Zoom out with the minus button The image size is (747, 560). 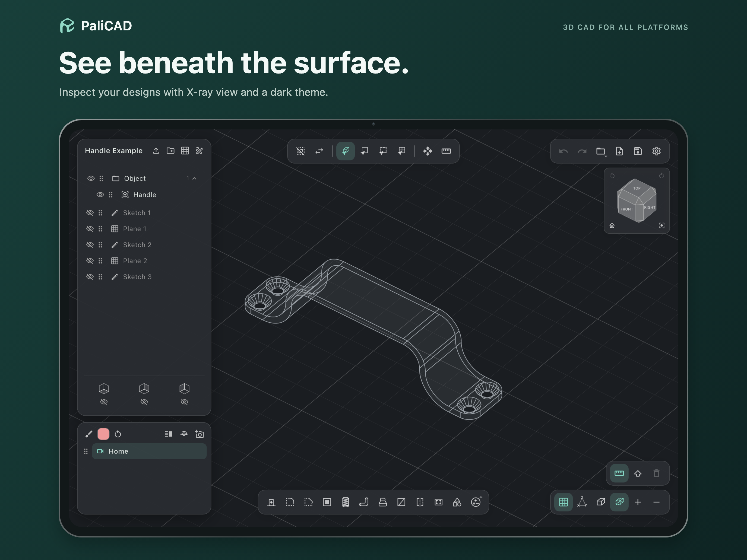656,502
